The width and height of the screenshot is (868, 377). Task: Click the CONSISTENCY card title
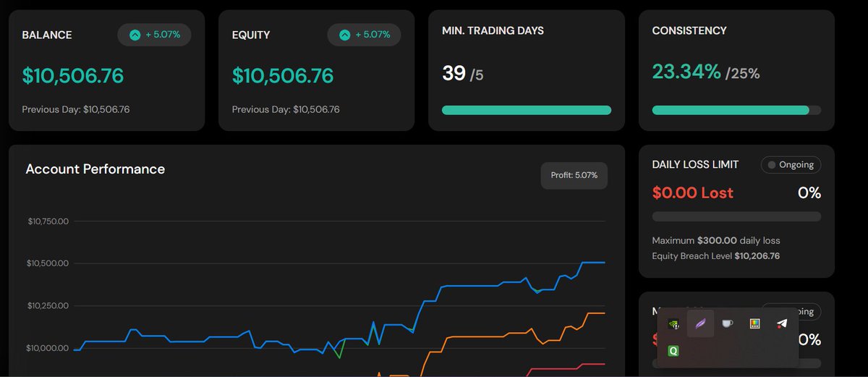tap(689, 31)
